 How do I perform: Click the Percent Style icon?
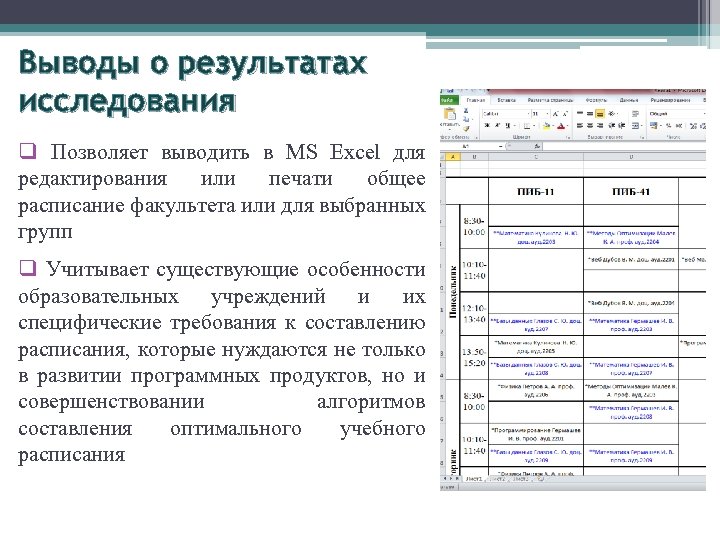pyautogui.click(x=669, y=125)
